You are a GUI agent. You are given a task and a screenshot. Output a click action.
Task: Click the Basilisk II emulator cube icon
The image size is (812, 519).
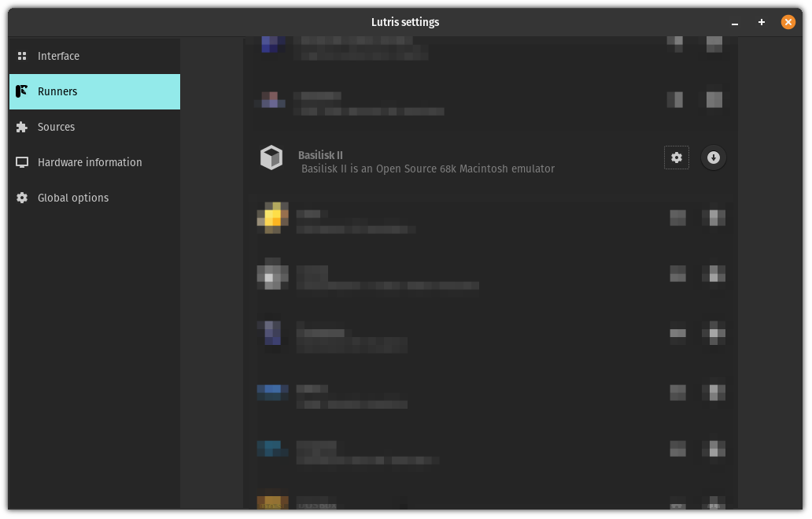271,158
